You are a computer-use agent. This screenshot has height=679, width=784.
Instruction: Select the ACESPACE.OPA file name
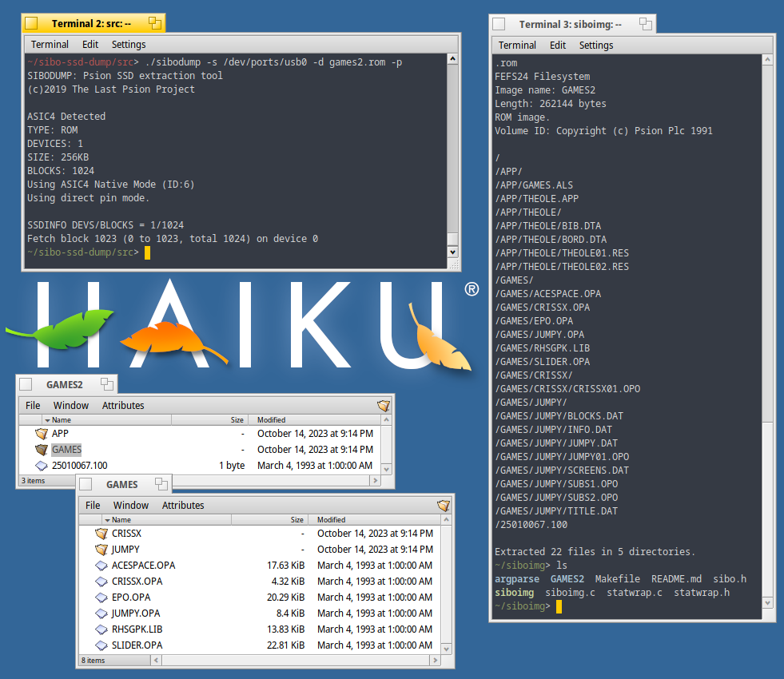pos(144,566)
